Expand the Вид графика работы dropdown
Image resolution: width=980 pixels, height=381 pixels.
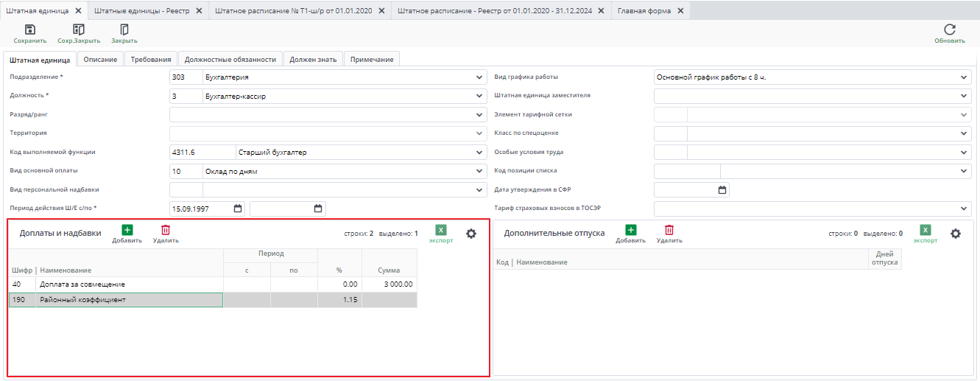[965, 77]
